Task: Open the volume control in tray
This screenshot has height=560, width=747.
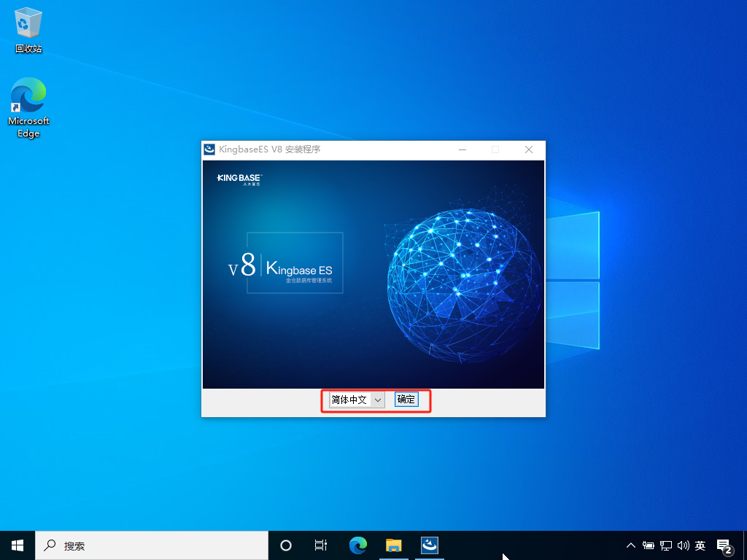Action: pyautogui.click(x=683, y=545)
